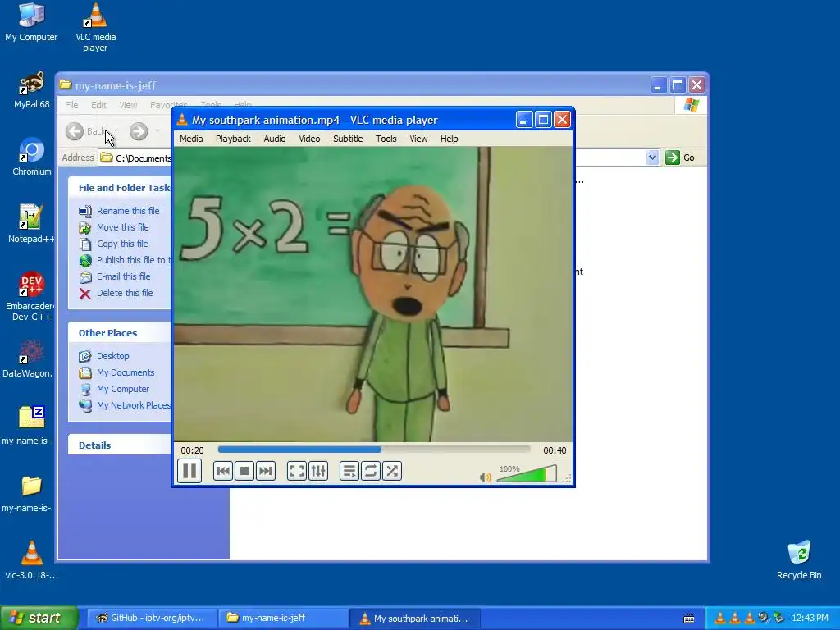Screen dimensions: 840x630
Task: Click My southpark animati… taskbar button
Action: click(414, 619)
